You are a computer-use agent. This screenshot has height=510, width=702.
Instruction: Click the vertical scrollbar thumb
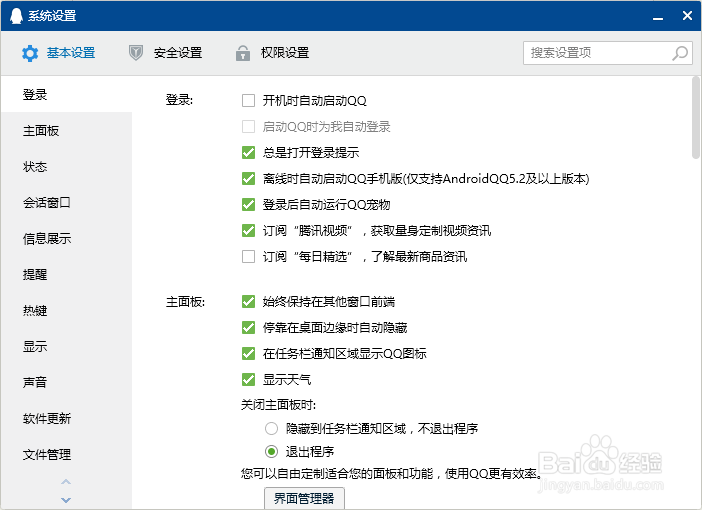coord(695,118)
